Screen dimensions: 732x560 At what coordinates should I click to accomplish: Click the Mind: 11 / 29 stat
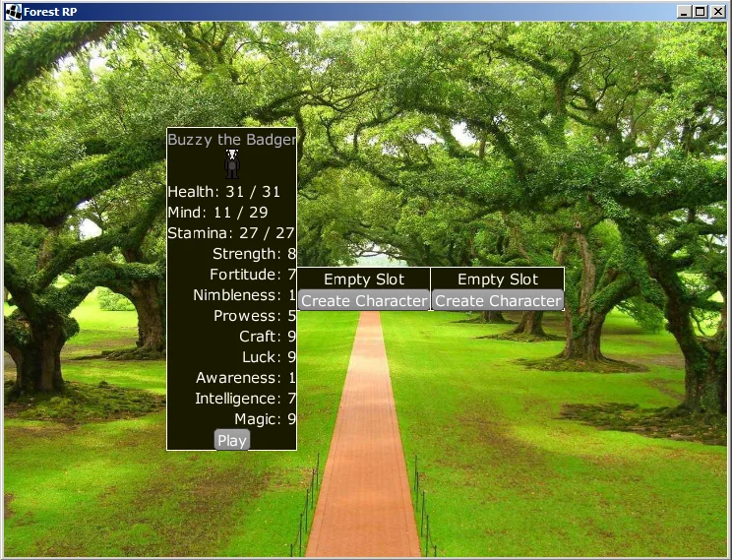tap(218, 212)
